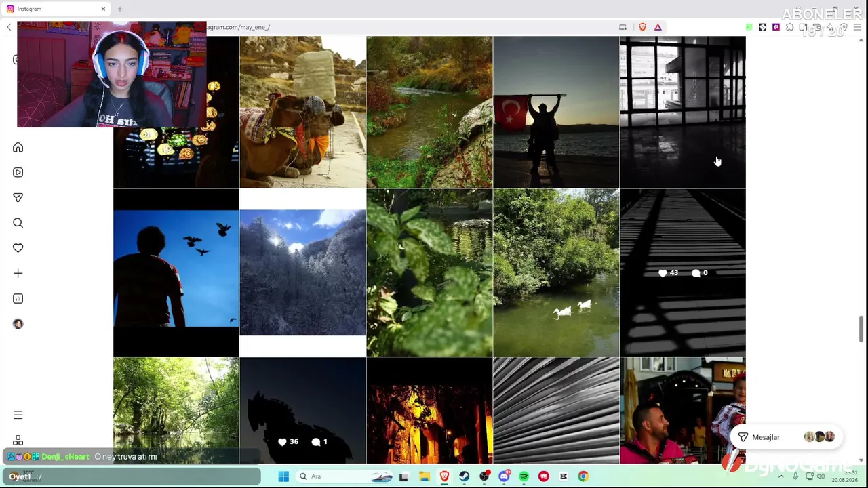Open Instagram search magnifier in sidebar
This screenshot has width=868, height=488.
coord(18,223)
